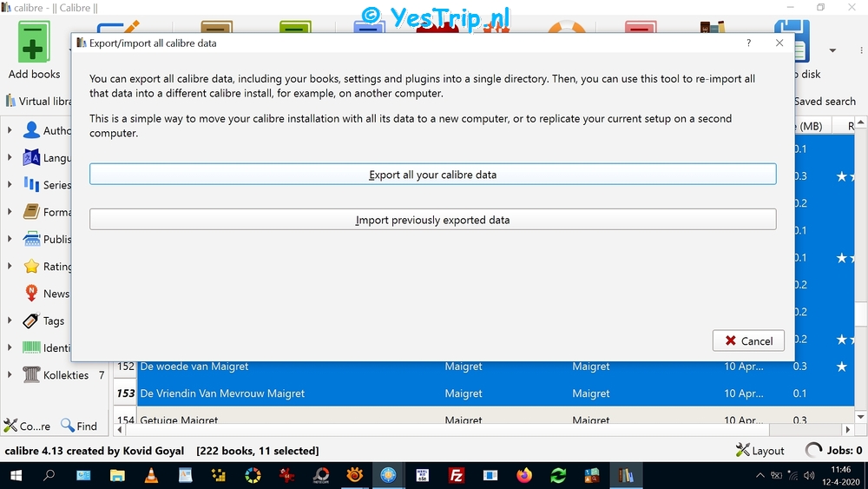Expand the Series category arrow
Viewport: 868px width, 489px height.
[x=10, y=184]
